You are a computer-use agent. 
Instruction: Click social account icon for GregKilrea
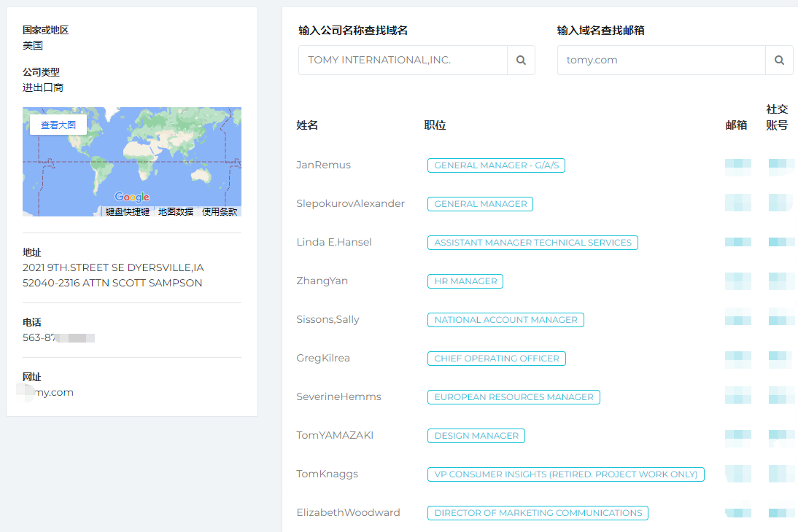(780, 359)
